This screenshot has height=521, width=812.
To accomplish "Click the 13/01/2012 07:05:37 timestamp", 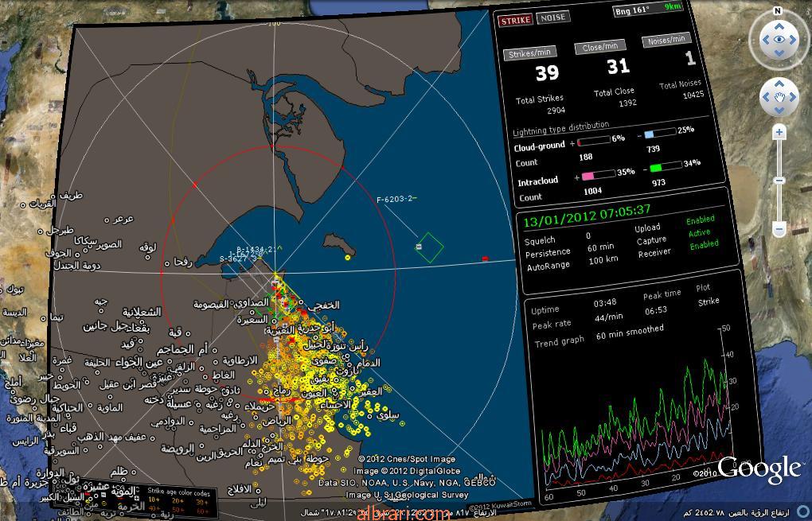I will pyautogui.click(x=587, y=216).
